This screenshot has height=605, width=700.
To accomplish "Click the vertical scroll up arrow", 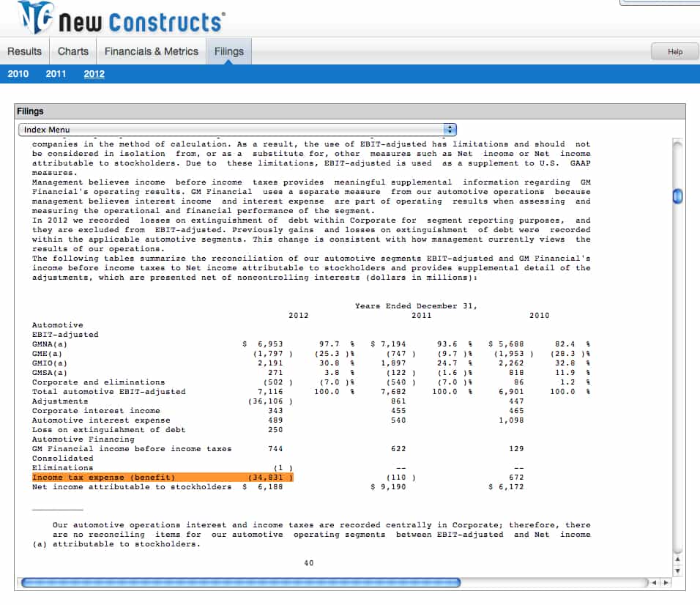I will (x=677, y=559).
